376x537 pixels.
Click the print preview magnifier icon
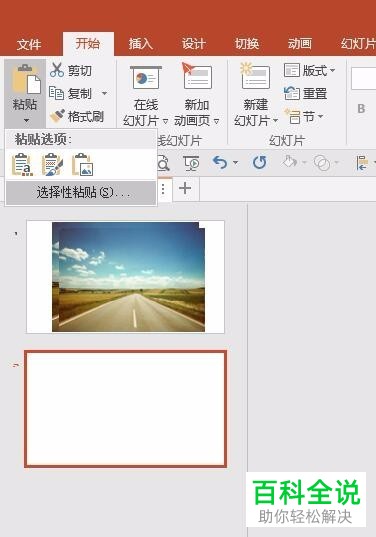163,163
